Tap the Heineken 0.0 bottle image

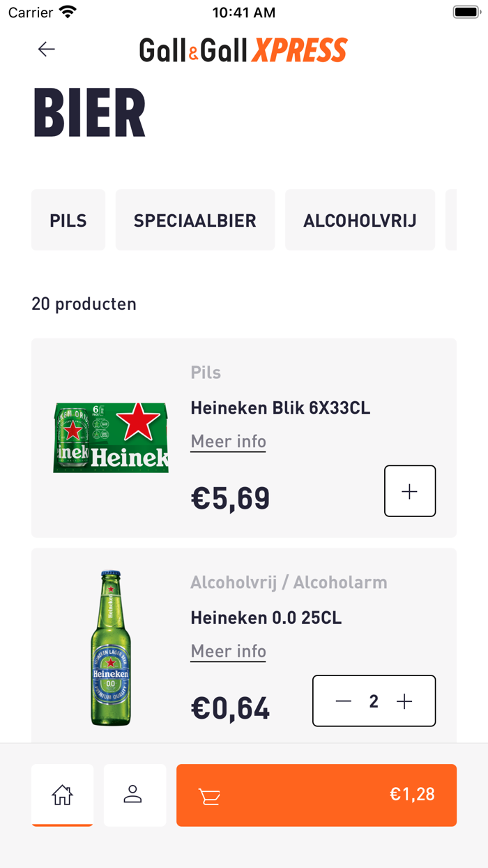point(112,648)
